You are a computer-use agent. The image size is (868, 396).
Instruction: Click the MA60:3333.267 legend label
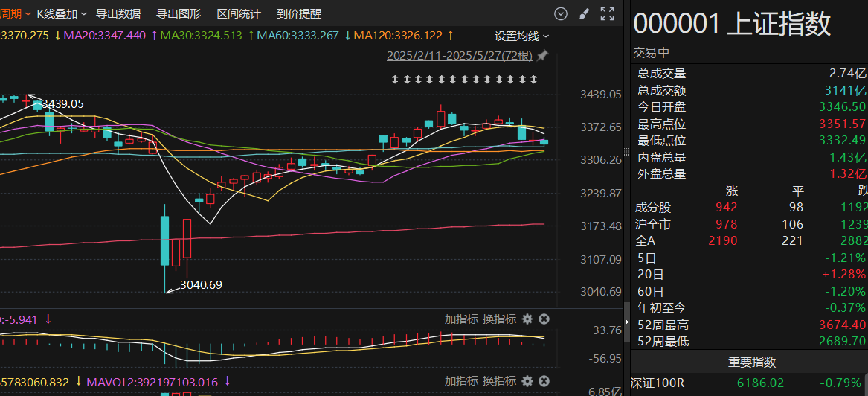tap(298, 36)
